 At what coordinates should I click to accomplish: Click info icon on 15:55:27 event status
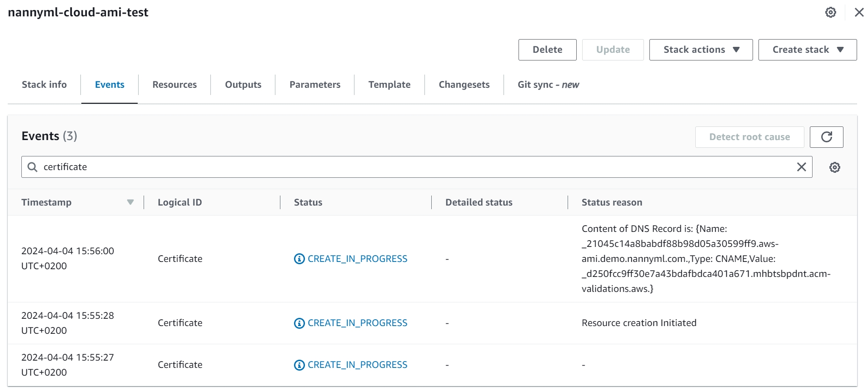[299, 365]
